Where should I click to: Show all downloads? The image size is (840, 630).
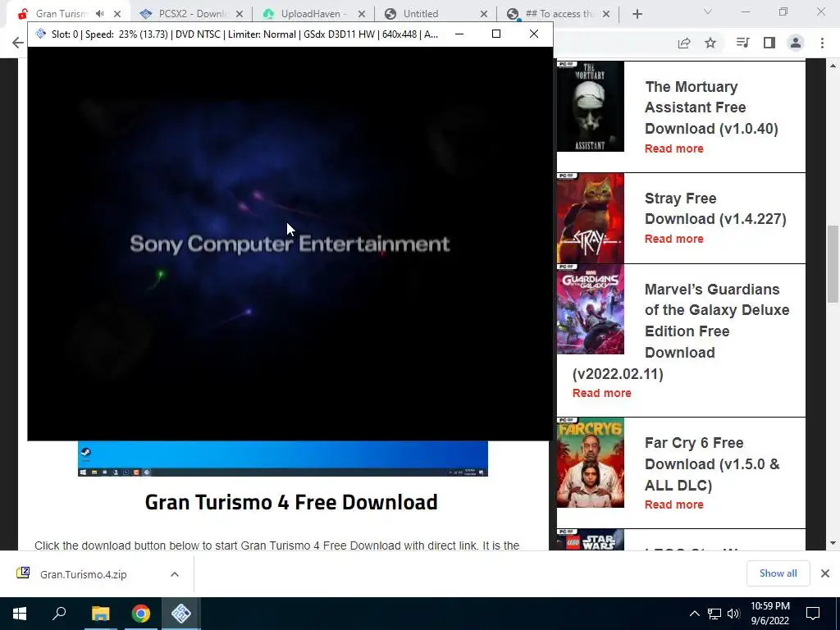(778, 573)
